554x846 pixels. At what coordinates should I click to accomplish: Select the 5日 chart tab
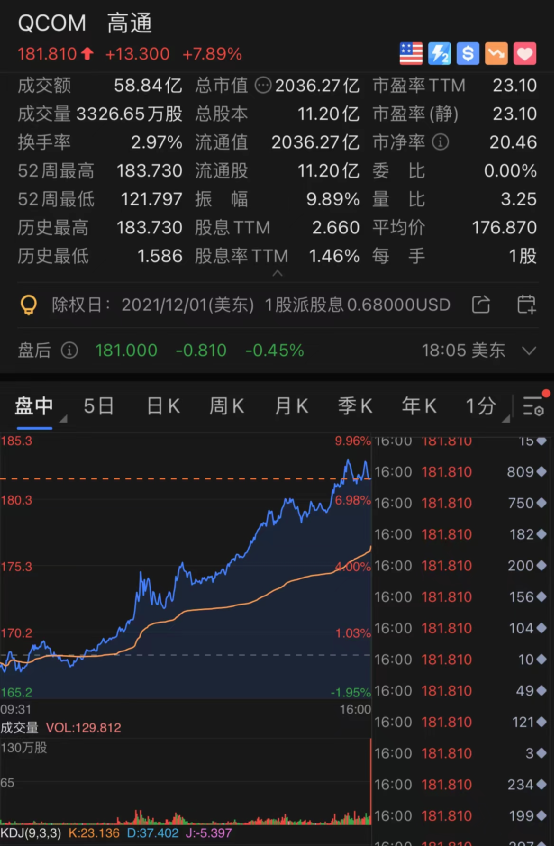coord(99,406)
